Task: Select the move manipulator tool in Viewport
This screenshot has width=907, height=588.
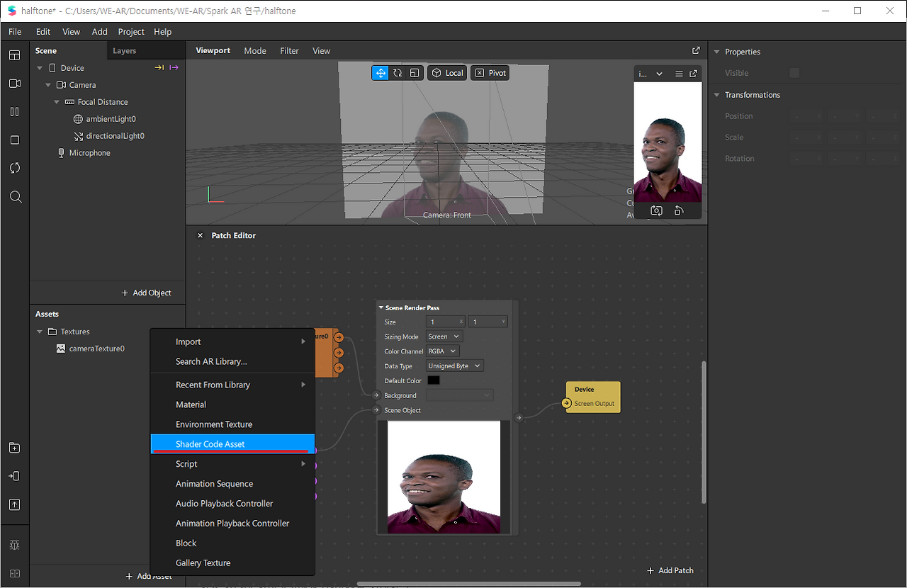Action: pos(381,73)
